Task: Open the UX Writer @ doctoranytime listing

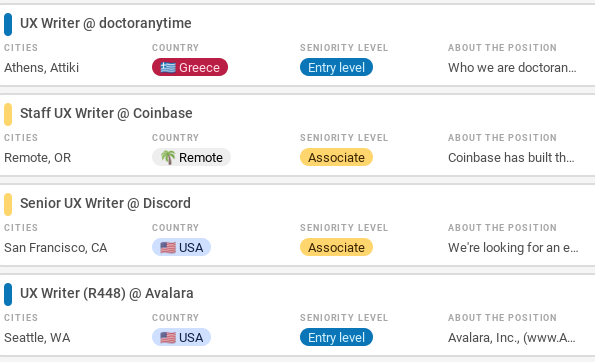Action: (x=105, y=23)
